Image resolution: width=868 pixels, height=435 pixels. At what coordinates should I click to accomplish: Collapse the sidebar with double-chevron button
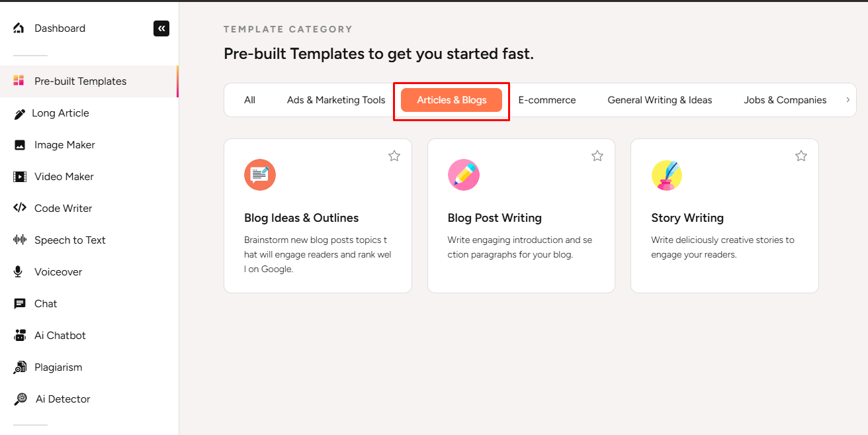coord(161,28)
